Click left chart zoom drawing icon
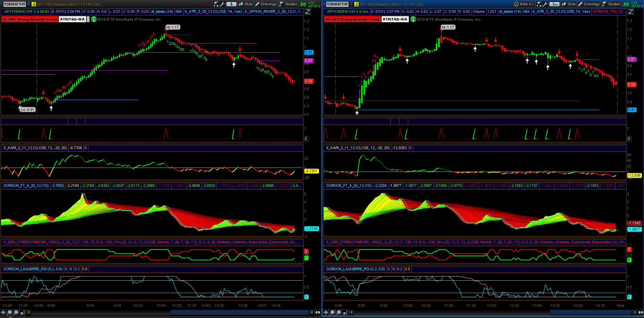644x318 pixels. pos(23,313)
